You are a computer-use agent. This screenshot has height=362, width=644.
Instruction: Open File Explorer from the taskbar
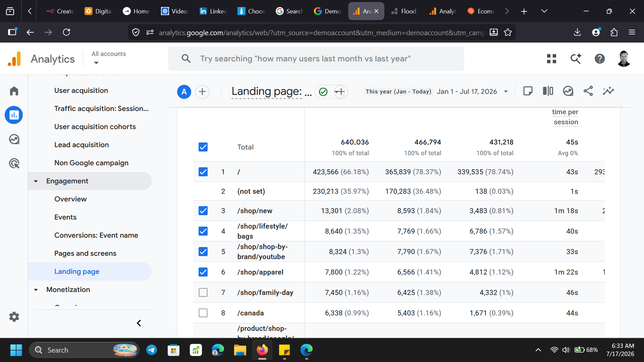(240, 350)
